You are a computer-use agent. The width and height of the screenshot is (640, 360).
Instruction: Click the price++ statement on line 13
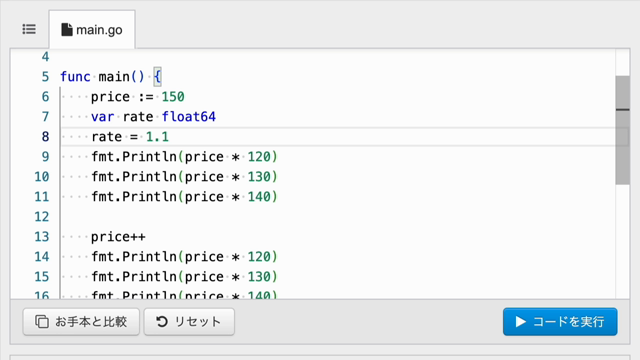(118, 237)
